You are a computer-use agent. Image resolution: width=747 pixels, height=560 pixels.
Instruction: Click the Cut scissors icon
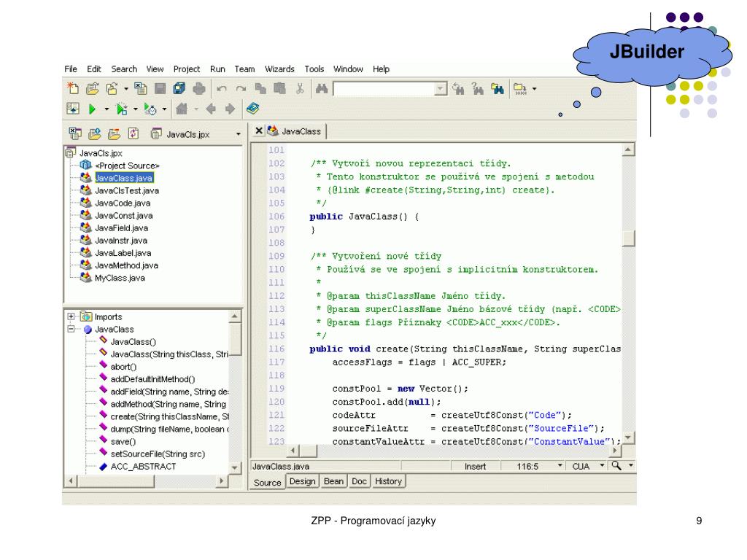300,88
